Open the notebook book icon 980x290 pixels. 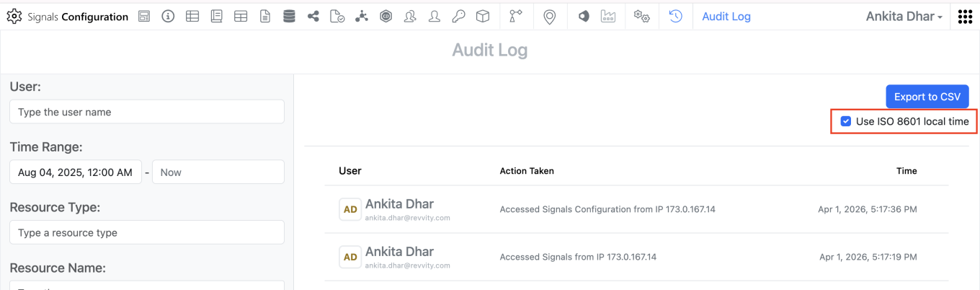216,17
